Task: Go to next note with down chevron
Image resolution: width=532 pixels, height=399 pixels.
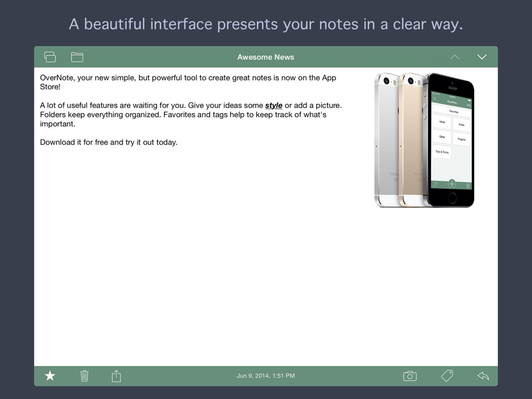Action: [482, 57]
